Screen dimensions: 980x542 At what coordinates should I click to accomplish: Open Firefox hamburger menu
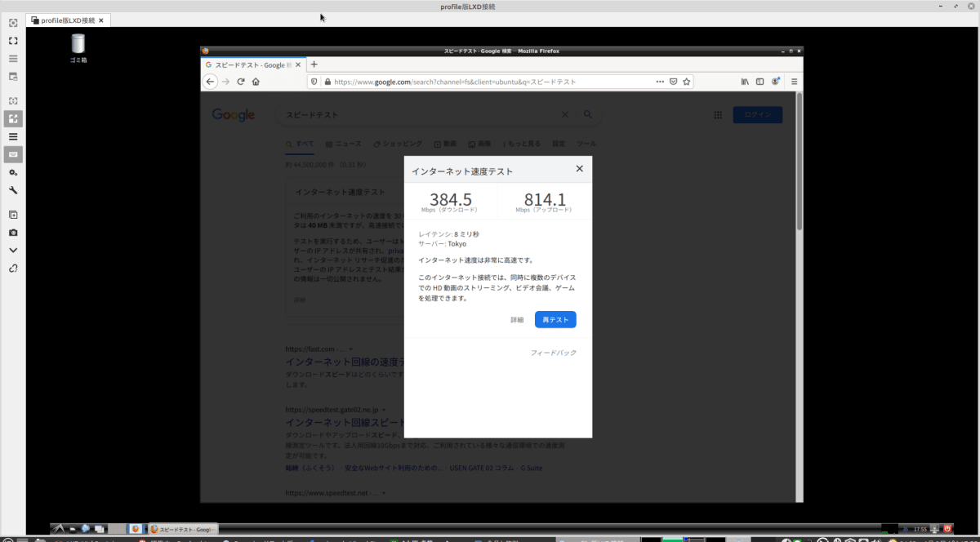794,82
